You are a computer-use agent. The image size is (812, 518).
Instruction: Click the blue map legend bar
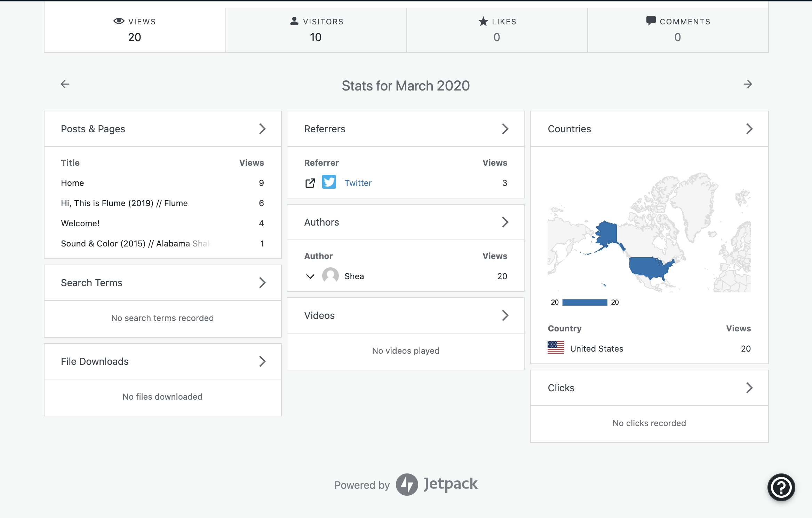coord(584,302)
